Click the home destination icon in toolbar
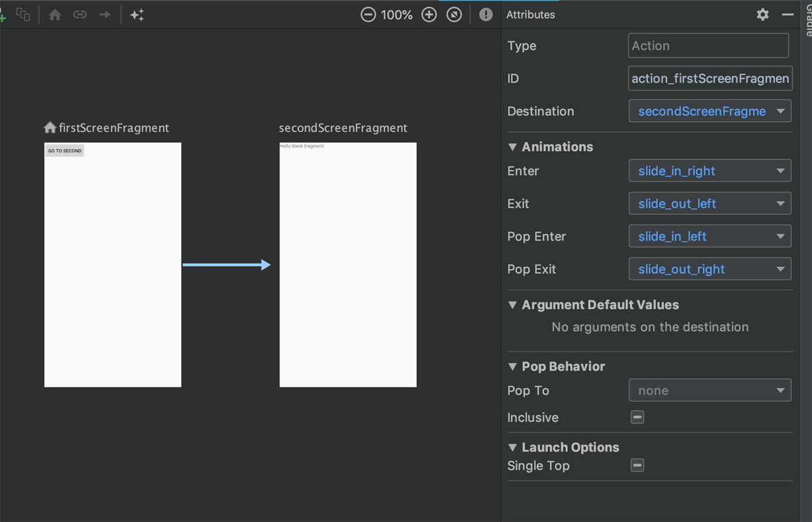 pyautogui.click(x=55, y=14)
